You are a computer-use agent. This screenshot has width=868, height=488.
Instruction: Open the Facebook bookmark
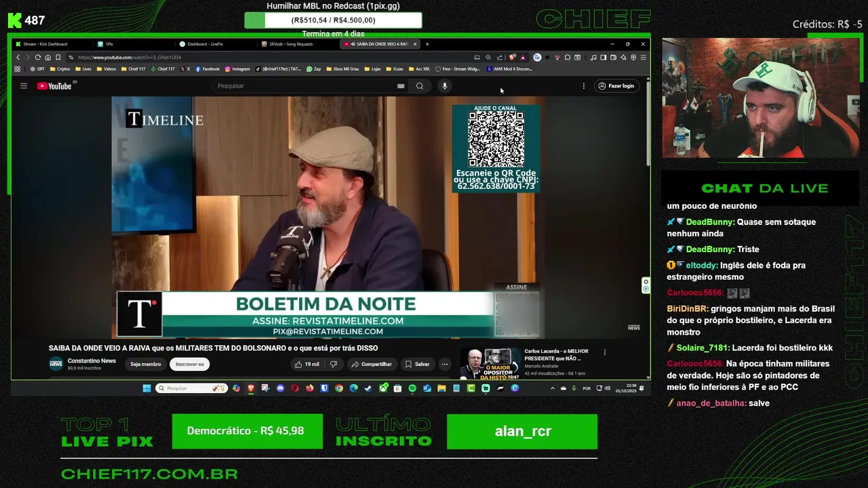click(x=208, y=69)
